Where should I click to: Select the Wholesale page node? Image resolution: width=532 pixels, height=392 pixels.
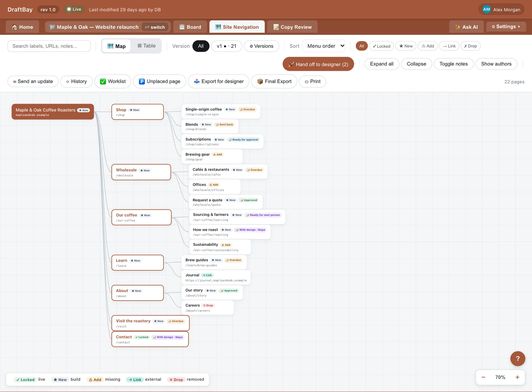141,172
